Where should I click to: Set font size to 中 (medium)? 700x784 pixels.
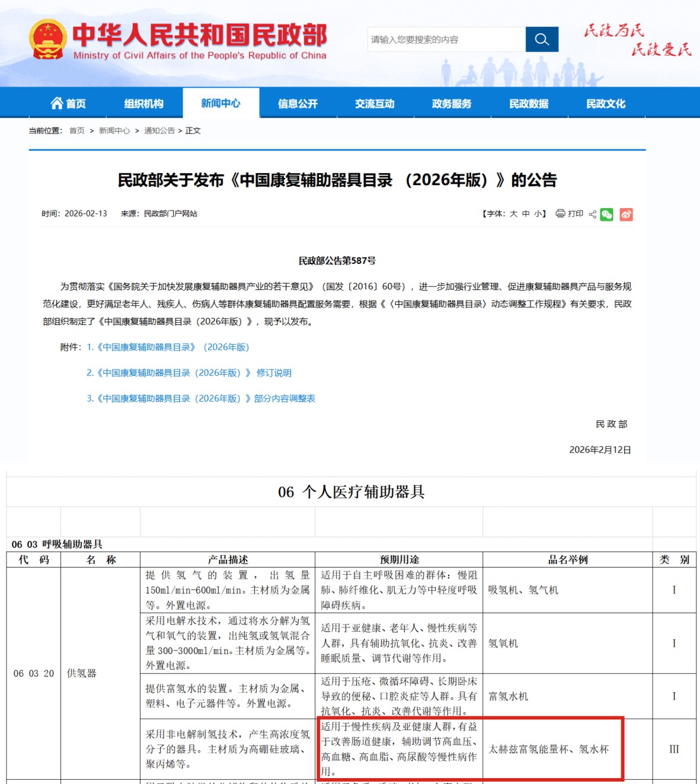click(x=526, y=213)
